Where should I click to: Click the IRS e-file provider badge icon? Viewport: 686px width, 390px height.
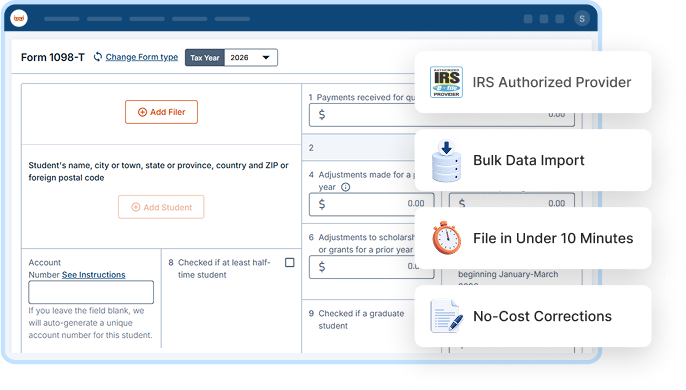coord(446,82)
